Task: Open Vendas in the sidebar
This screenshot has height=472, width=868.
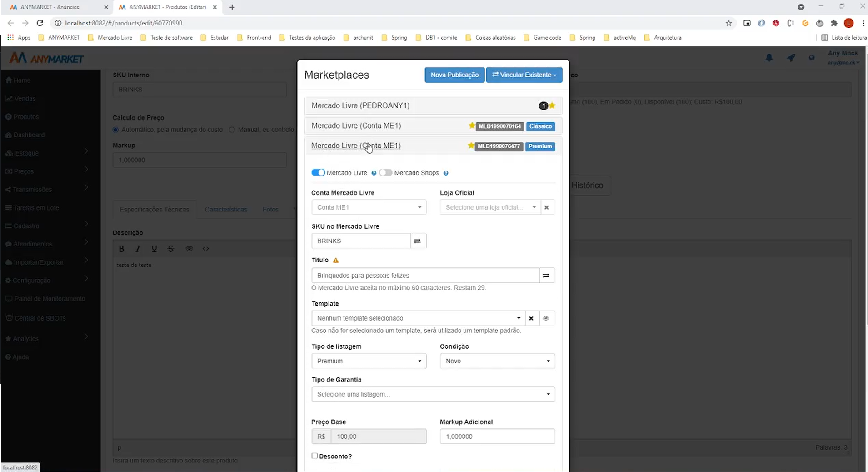Action: point(20,99)
